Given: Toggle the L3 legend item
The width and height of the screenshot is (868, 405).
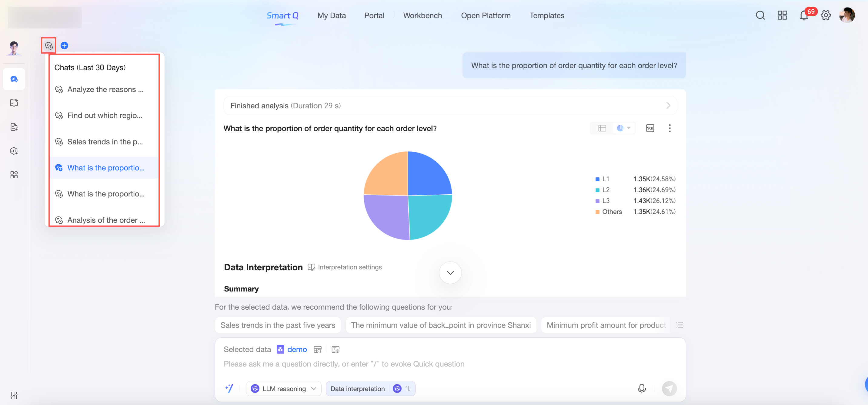Looking at the screenshot, I should 606,201.
